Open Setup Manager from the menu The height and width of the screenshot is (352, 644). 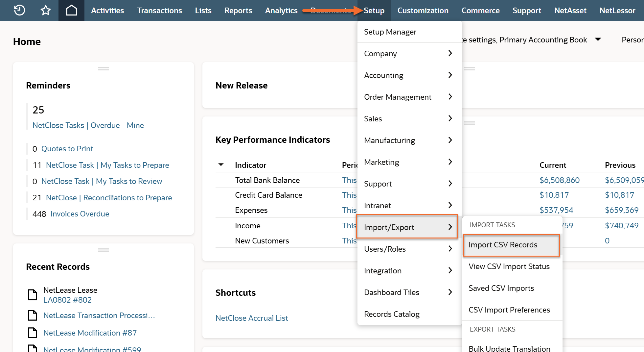point(390,32)
